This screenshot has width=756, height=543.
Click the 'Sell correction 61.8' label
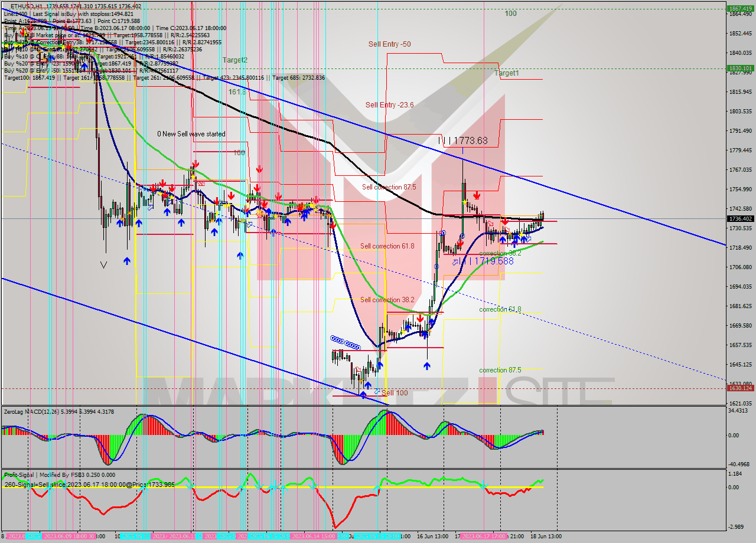pyautogui.click(x=387, y=246)
